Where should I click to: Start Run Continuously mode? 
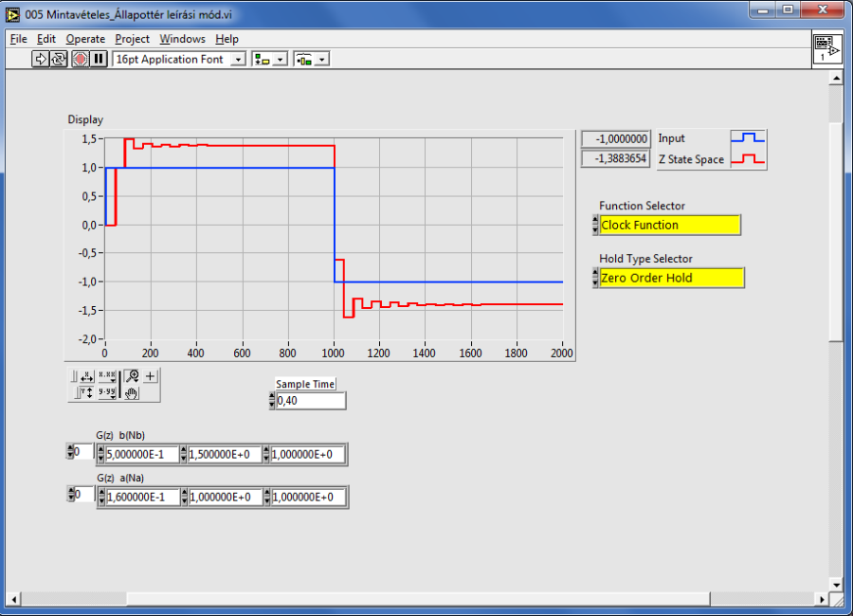point(59,59)
